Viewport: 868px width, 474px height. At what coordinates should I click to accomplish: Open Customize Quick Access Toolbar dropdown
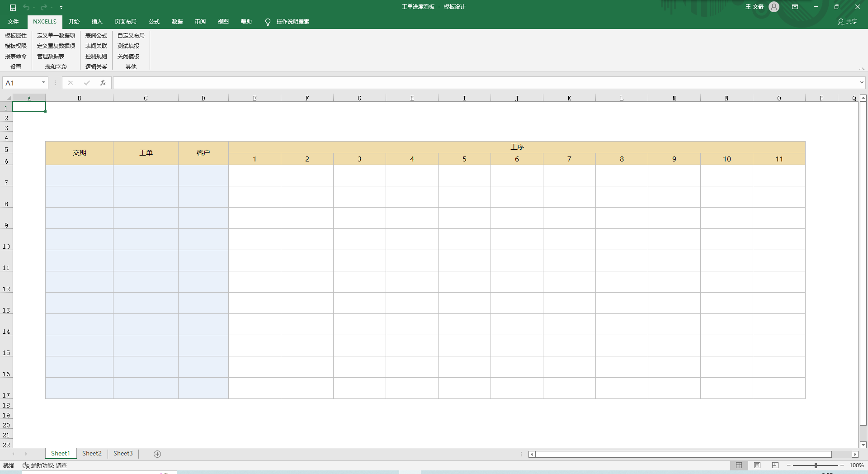(61, 8)
